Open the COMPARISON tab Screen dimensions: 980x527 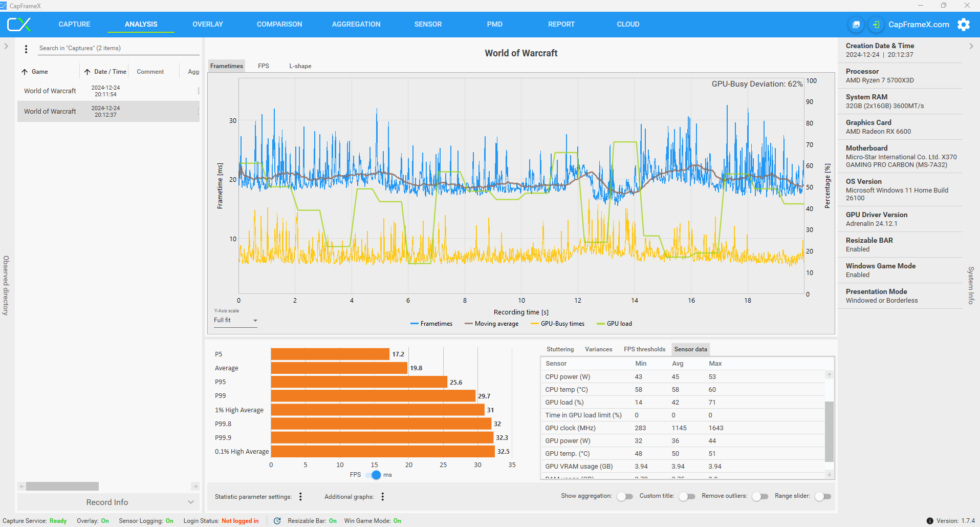click(x=279, y=24)
